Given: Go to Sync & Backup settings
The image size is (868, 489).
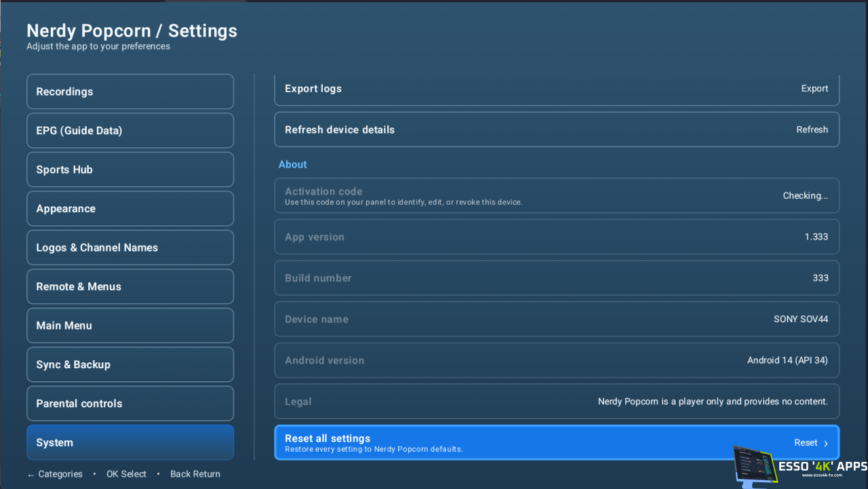Looking at the screenshot, I should pyautogui.click(x=130, y=364).
